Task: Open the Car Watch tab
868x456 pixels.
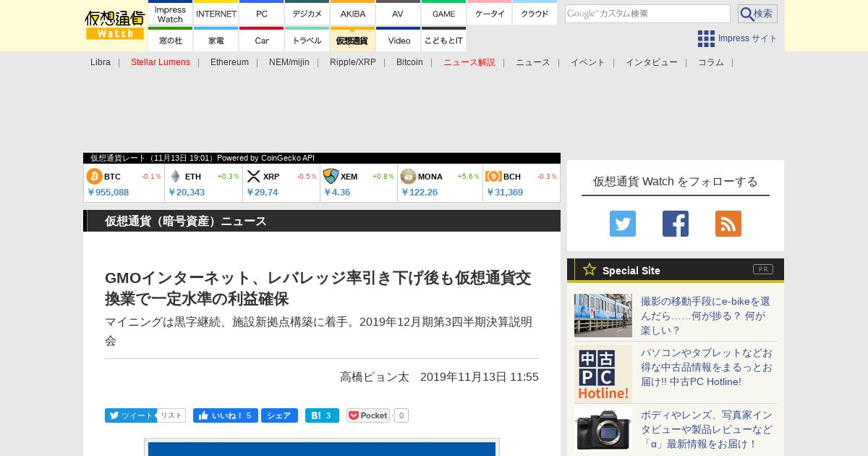Action: [x=262, y=40]
